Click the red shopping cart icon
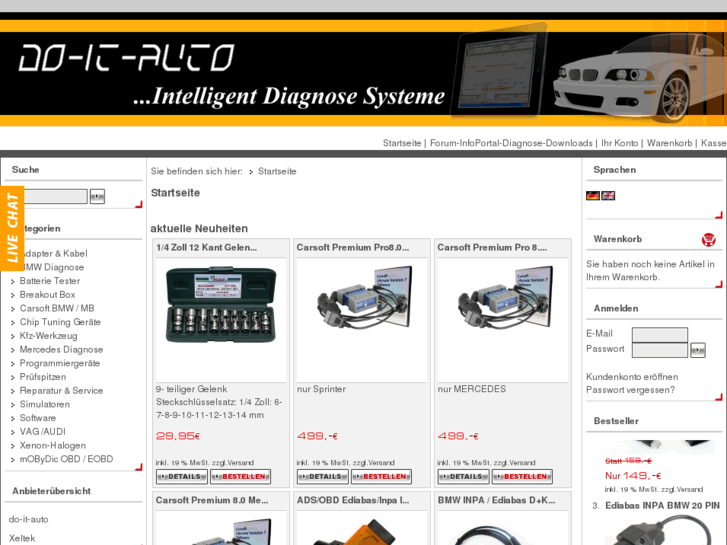The height and width of the screenshot is (545, 727). (x=708, y=239)
